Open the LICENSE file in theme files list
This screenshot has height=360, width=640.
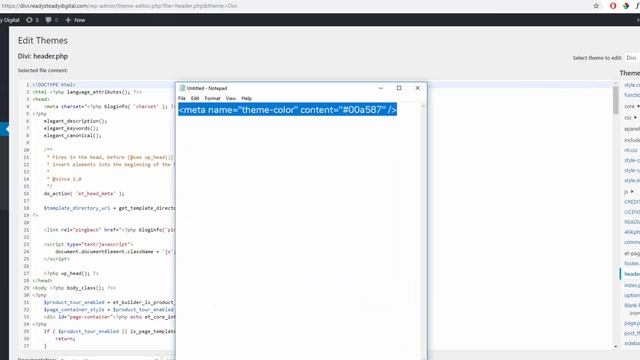[632, 212]
